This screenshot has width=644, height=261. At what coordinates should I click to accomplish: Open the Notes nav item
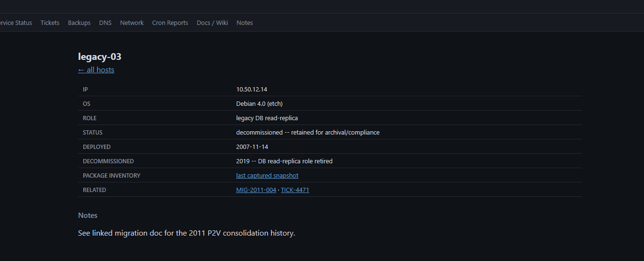(245, 23)
